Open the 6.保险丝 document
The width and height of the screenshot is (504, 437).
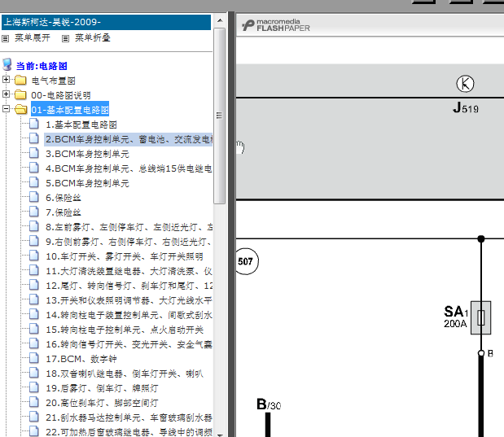[64, 198]
